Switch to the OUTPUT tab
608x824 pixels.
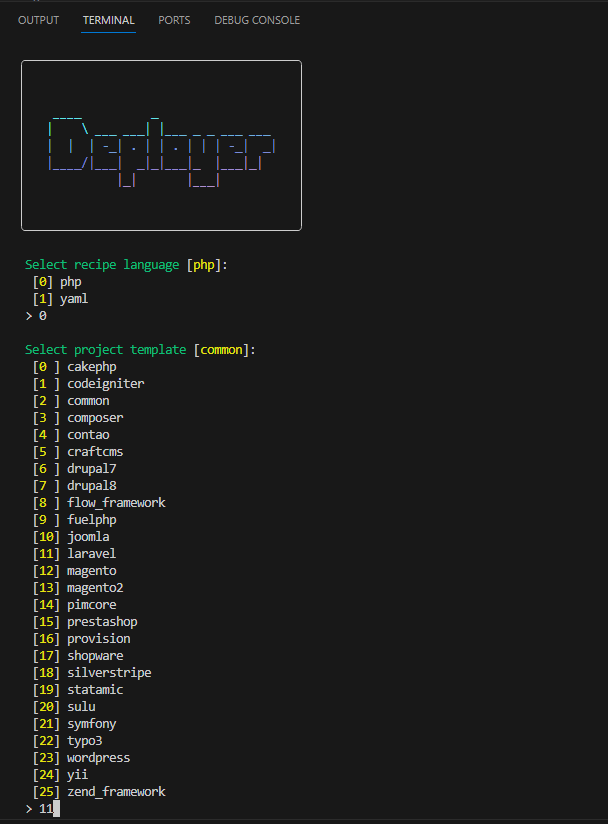[38, 20]
